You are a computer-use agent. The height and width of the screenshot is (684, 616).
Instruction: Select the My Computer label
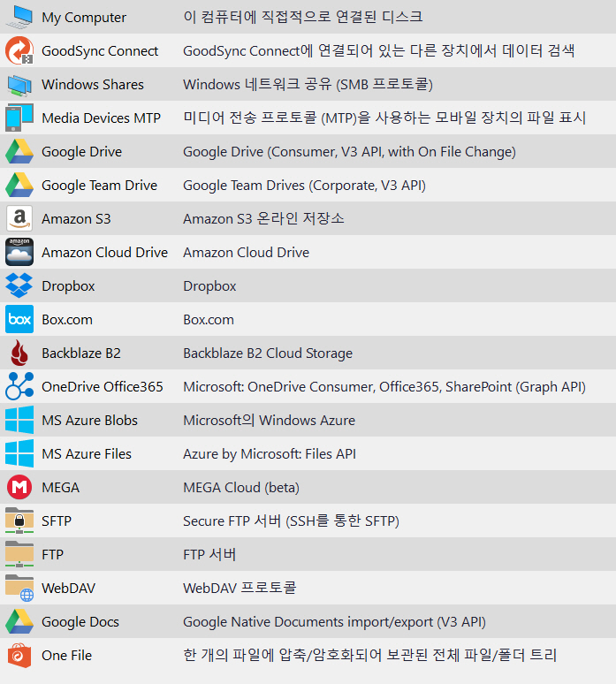pos(84,18)
